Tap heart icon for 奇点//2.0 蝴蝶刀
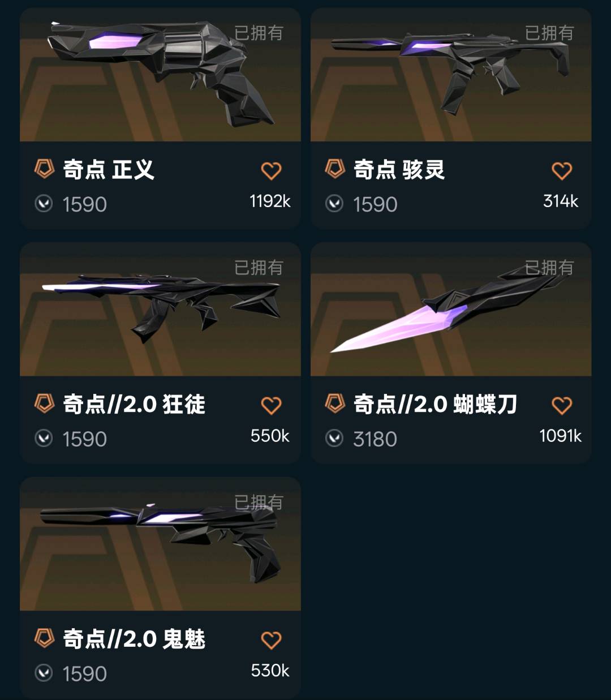The height and width of the screenshot is (700, 611). tap(562, 405)
